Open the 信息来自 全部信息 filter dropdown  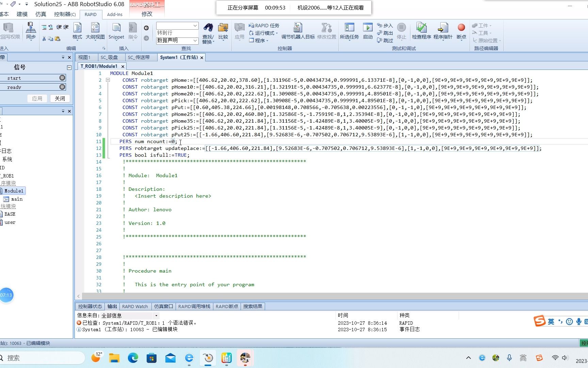coord(156,316)
